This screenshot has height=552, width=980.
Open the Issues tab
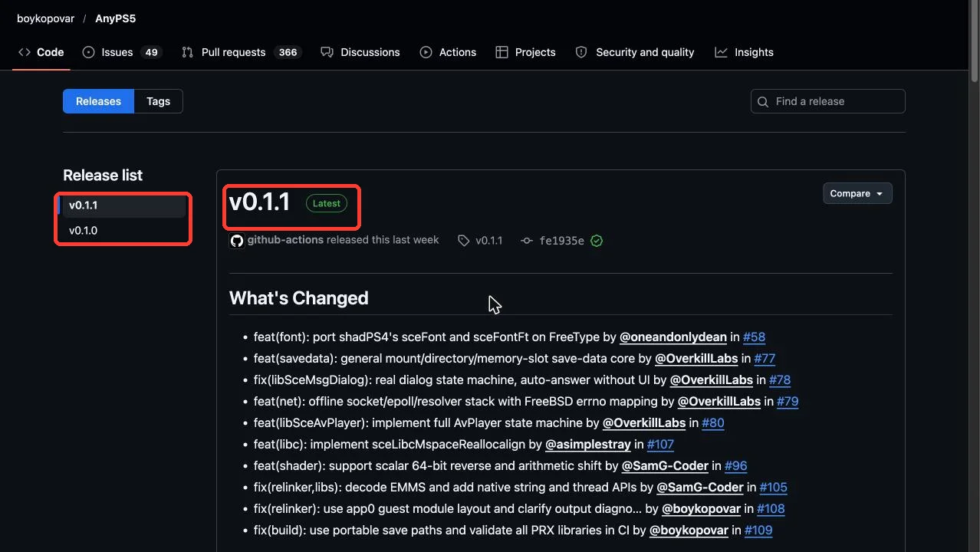(122, 52)
